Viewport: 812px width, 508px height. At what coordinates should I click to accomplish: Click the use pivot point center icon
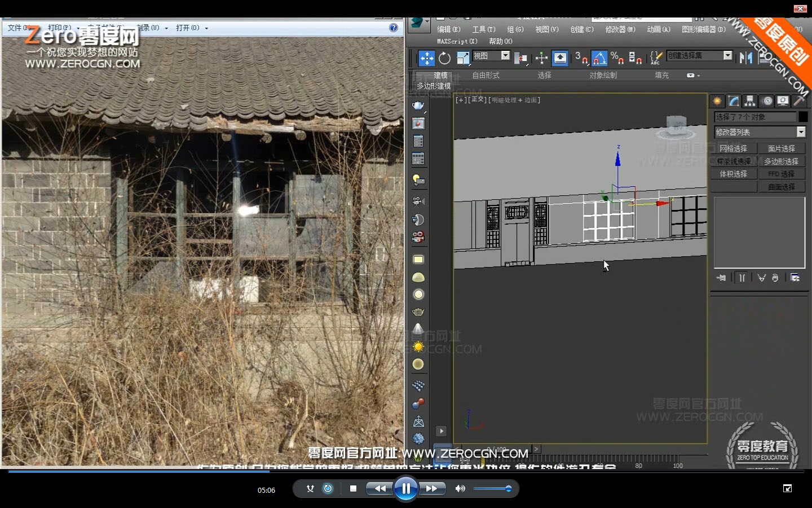tap(520, 58)
